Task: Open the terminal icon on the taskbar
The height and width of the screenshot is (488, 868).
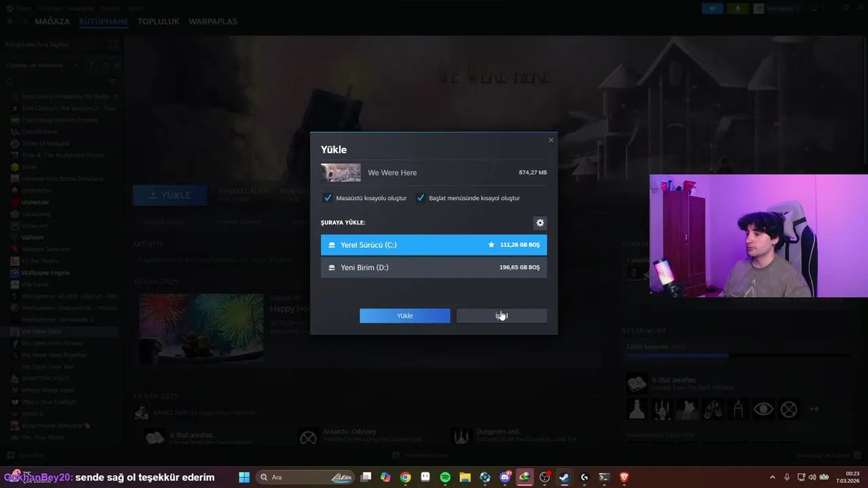Action: tap(604, 477)
